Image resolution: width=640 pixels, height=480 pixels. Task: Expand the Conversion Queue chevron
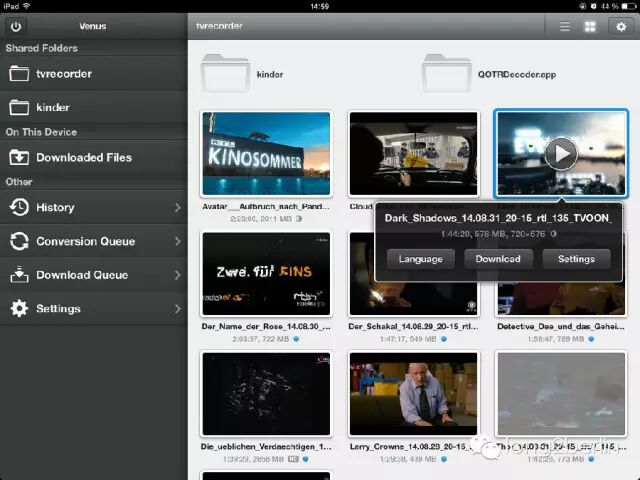pos(178,241)
